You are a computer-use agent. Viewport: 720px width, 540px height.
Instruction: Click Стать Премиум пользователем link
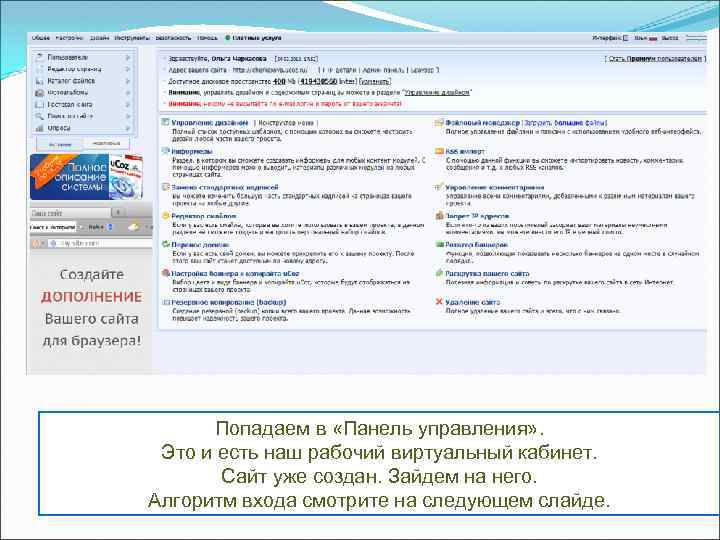[655, 59]
